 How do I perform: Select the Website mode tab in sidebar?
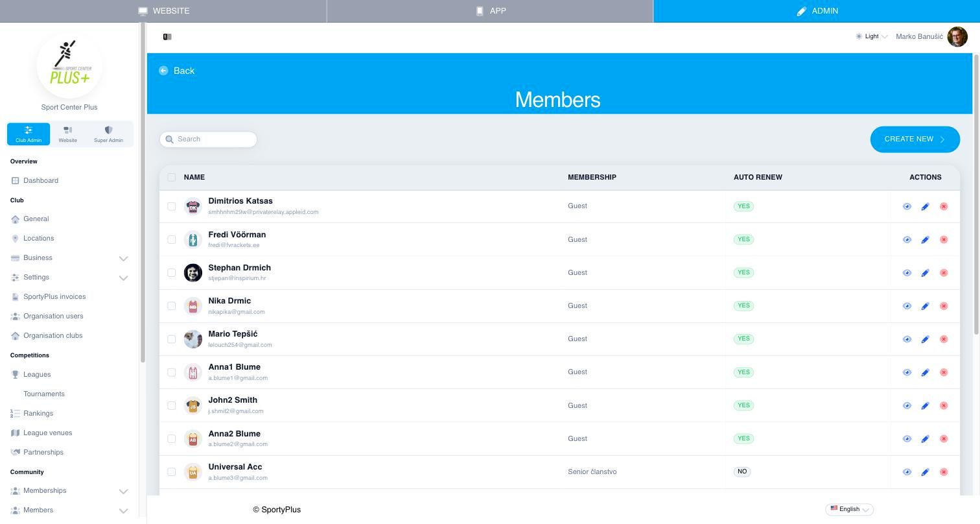click(x=67, y=134)
